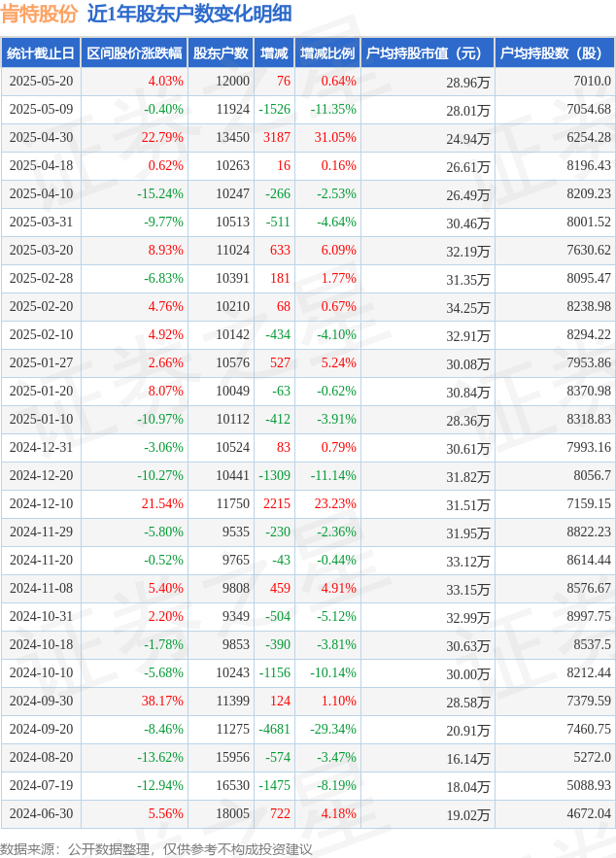616x858 pixels.
Task: Select the 2025-05-20 date cell
Action: click(41, 81)
